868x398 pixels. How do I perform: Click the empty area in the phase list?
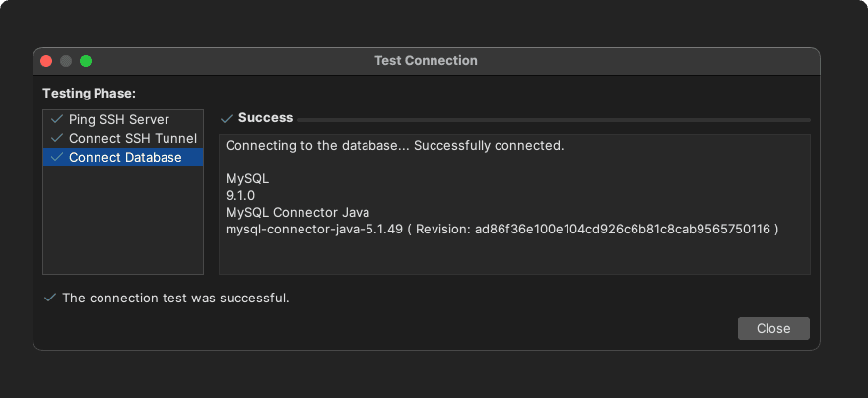(123, 220)
